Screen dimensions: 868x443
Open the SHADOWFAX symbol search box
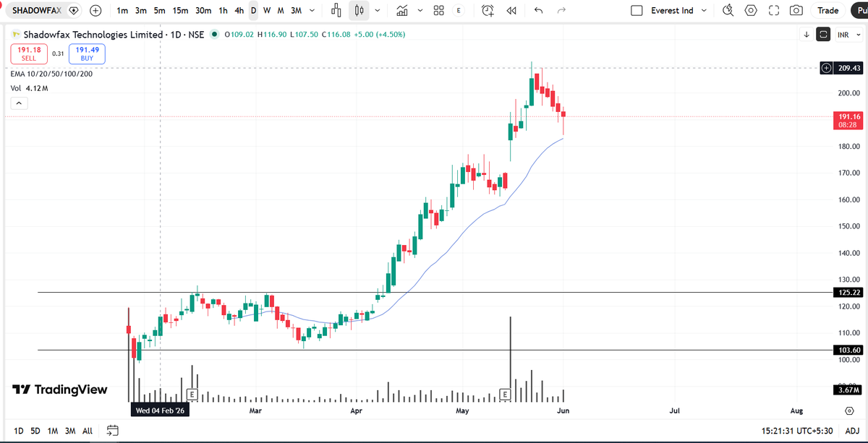click(36, 10)
